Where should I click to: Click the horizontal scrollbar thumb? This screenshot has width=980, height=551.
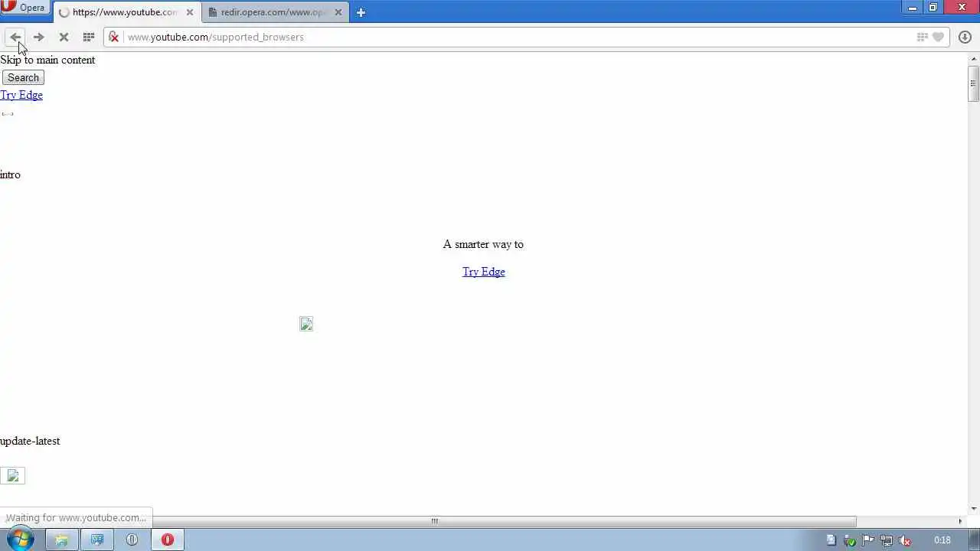click(434, 521)
